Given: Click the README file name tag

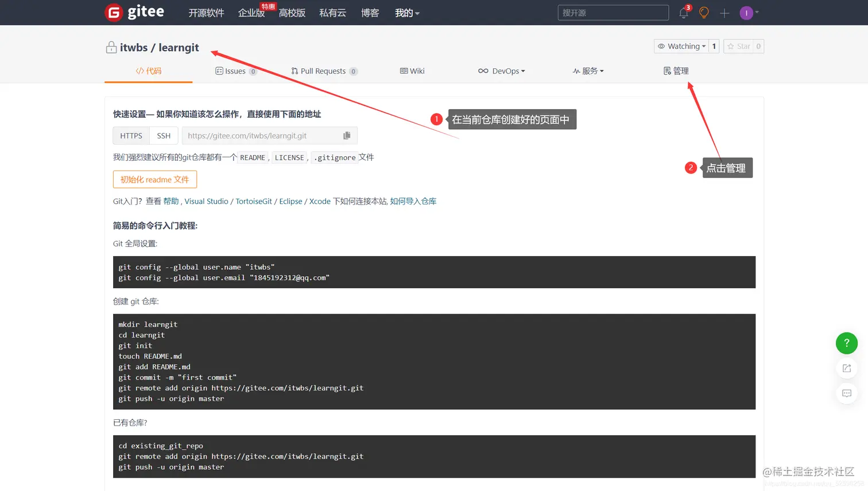Looking at the screenshot, I should click(x=253, y=157).
